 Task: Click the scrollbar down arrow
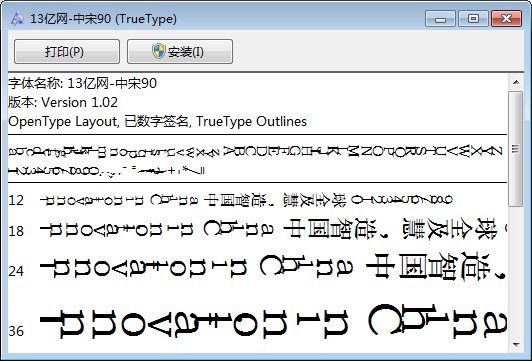[516, 345]
